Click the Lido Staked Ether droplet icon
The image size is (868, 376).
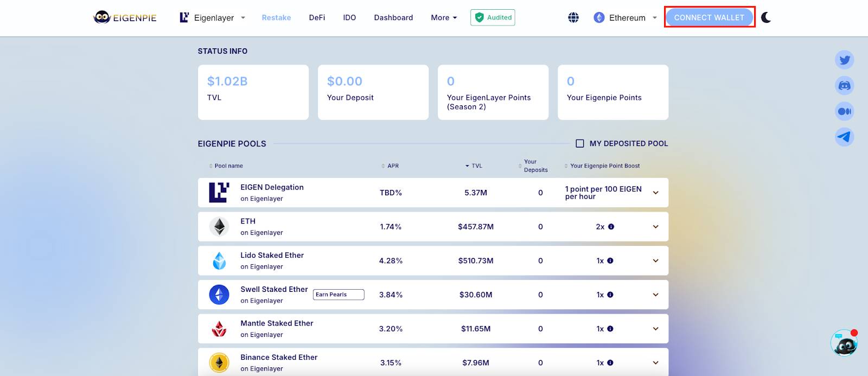(x=219, y=260)
